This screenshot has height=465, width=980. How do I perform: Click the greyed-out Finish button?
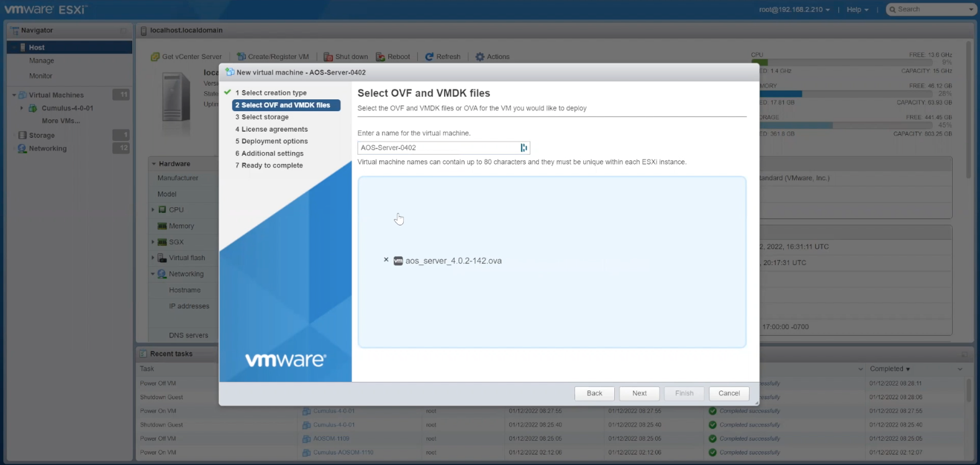(684, 394)
